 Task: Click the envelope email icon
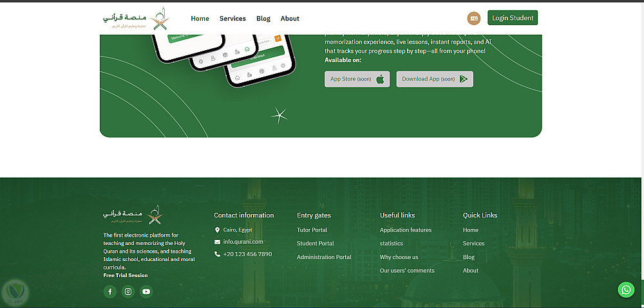tap(217, 242)
